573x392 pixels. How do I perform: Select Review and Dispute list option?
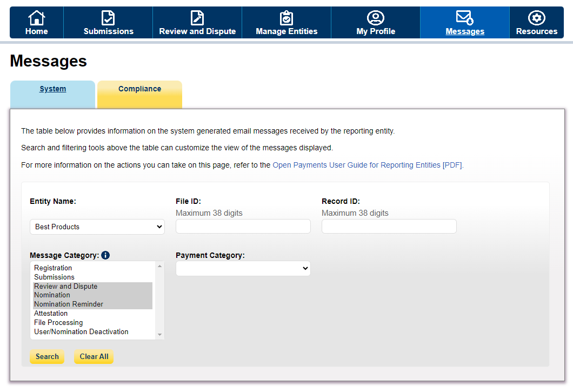click(92, 287)
